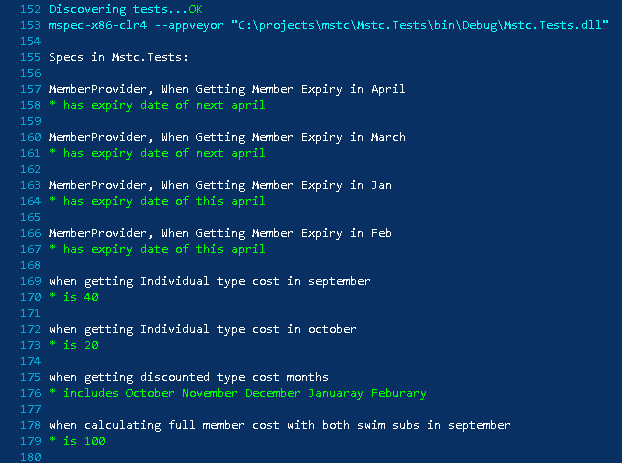Select the 'Expiry in Feb' spec heading
The width and height of the screenshot is (622, 463).
point(220,233)
